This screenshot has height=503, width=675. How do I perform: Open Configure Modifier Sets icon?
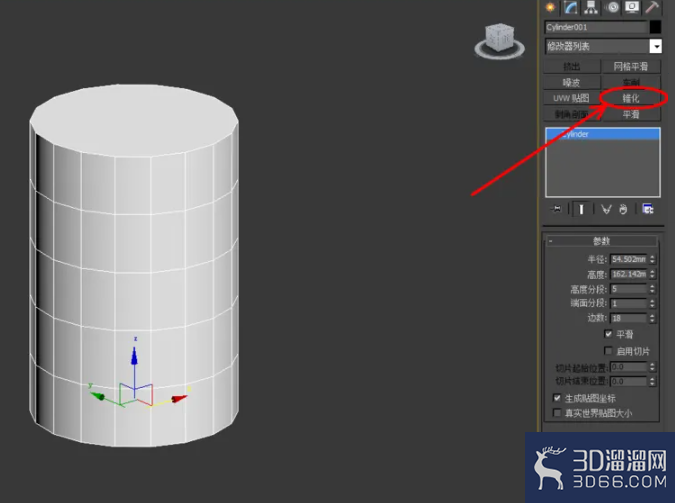pyautogui.click(x=647, y=209)
